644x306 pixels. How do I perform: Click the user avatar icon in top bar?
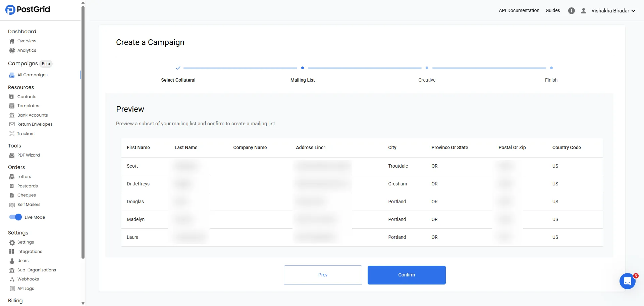[x=584, y=10]
